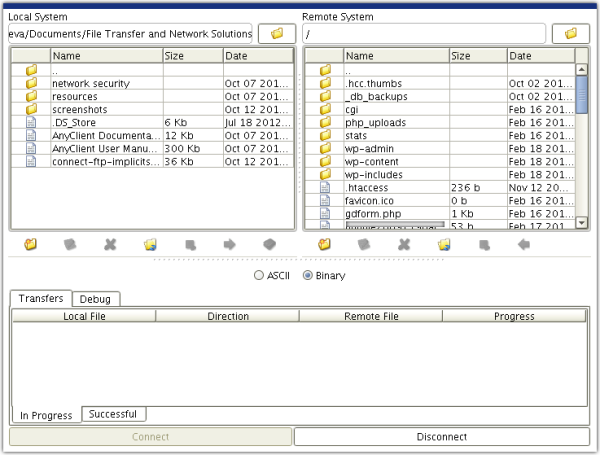Screen dimensions: 600x455
Task: Select the wp-includes folder name
Action: point(374,174)
